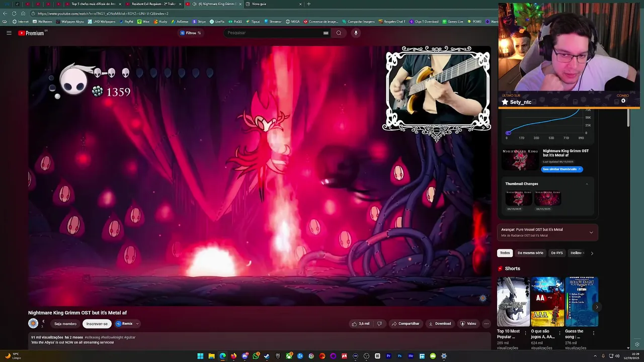
Task: Open O que são jogos A, AA short
Action: click(547, 302)
